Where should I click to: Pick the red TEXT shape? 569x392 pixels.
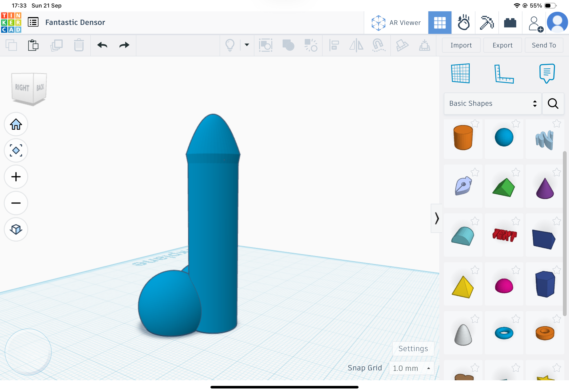tap(504, 235)
